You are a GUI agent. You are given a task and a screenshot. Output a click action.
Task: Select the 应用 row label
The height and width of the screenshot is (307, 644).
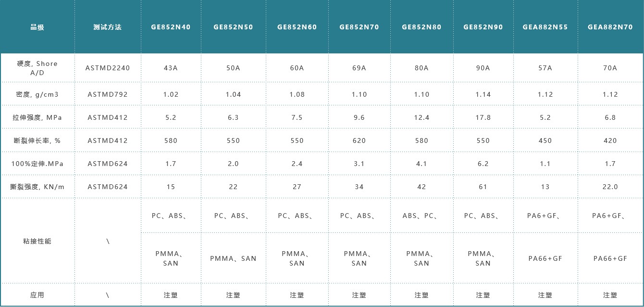[x=37, y=295]
